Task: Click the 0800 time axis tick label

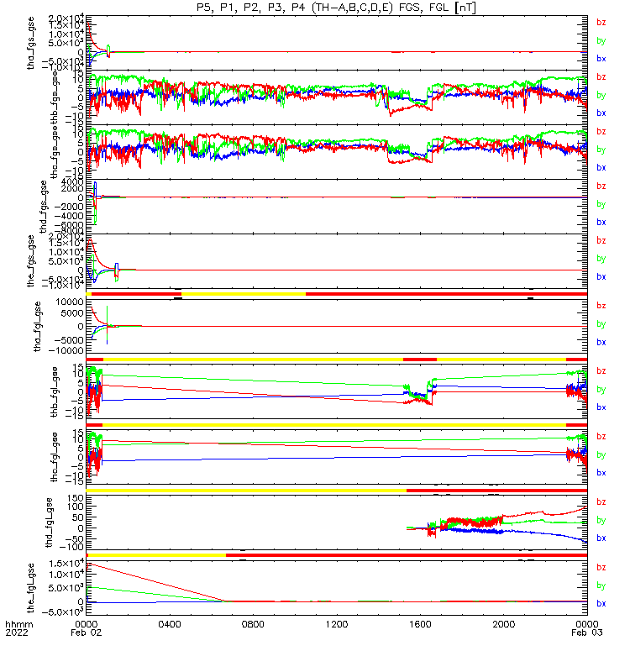Action: tap(253, 624)
